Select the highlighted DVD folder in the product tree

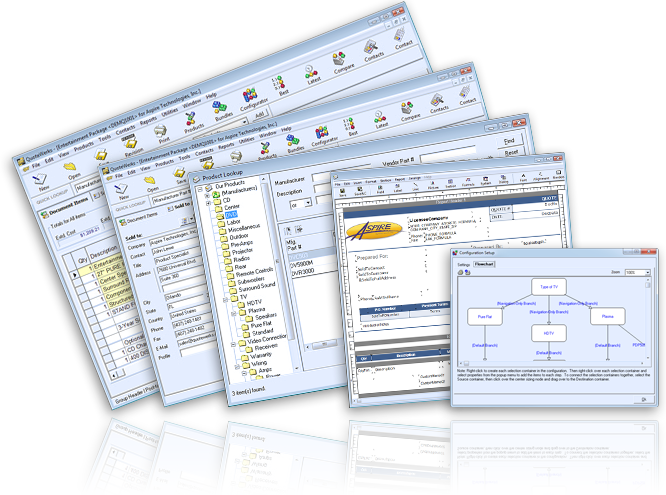click(x=231, y=214)
